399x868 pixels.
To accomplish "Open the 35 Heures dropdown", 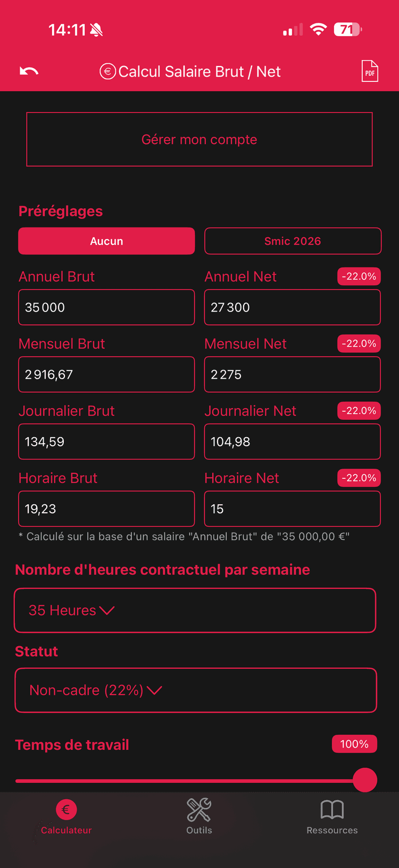I will point(195,610).
